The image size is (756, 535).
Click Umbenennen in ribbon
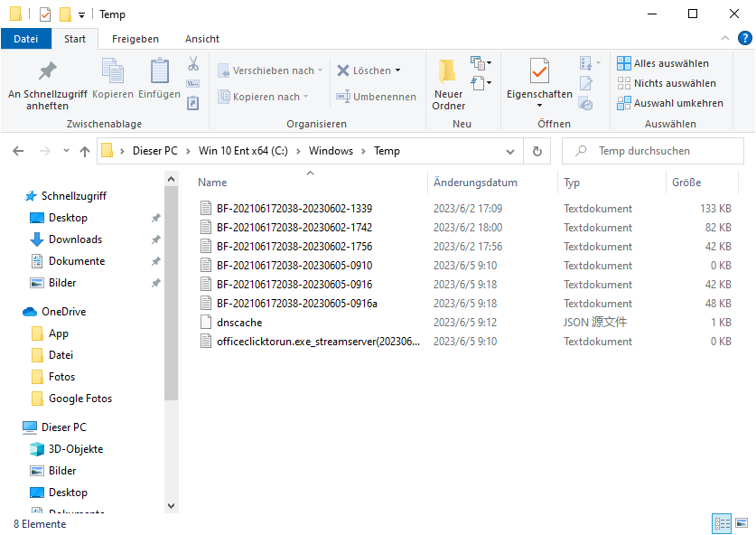click(376, 97)
